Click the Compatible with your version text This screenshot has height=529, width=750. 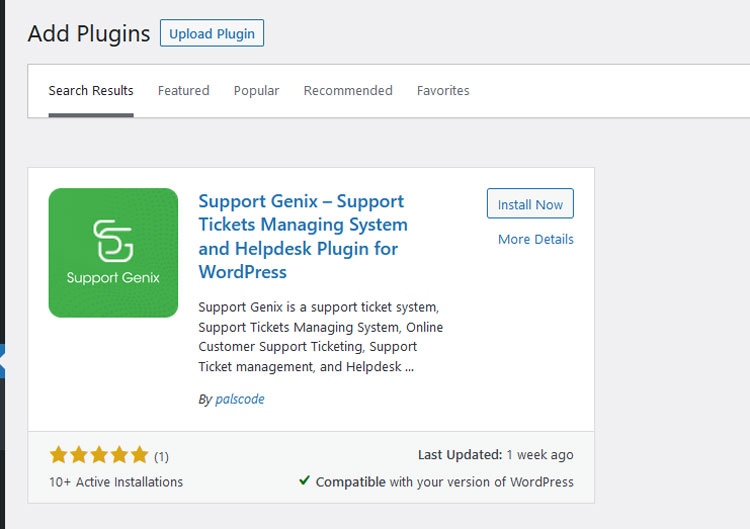(444, 482)
